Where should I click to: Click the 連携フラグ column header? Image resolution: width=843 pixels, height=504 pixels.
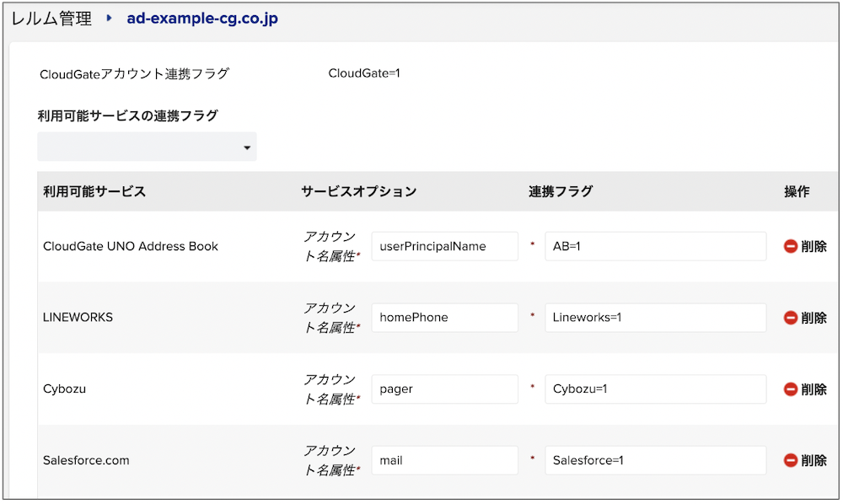pyautogui.click(x=561, y=191)
